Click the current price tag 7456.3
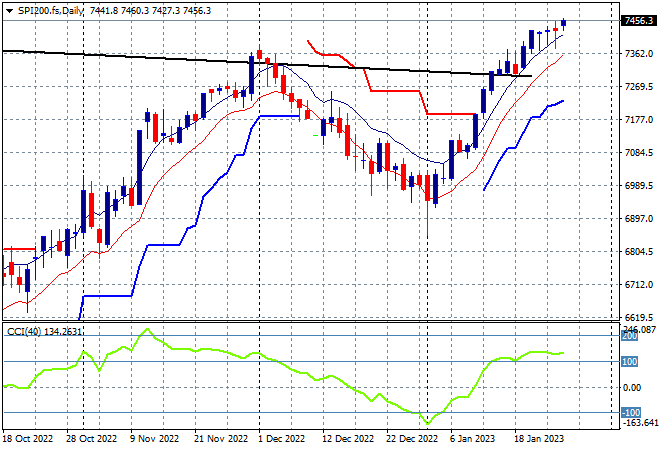 639,21
